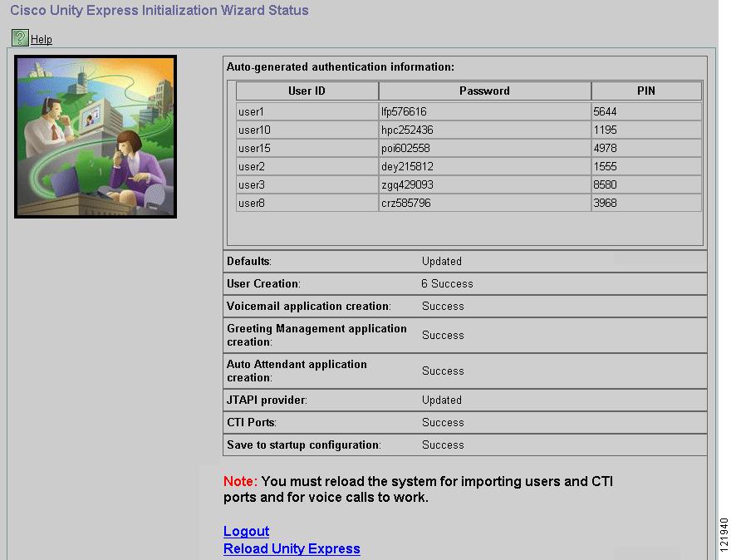Select the user1 cell
This screenshot has height=560, width=731.
307,112
